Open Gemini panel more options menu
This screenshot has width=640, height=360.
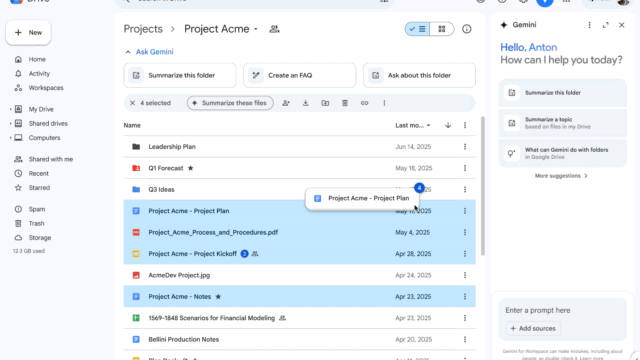tap(589, 25)
